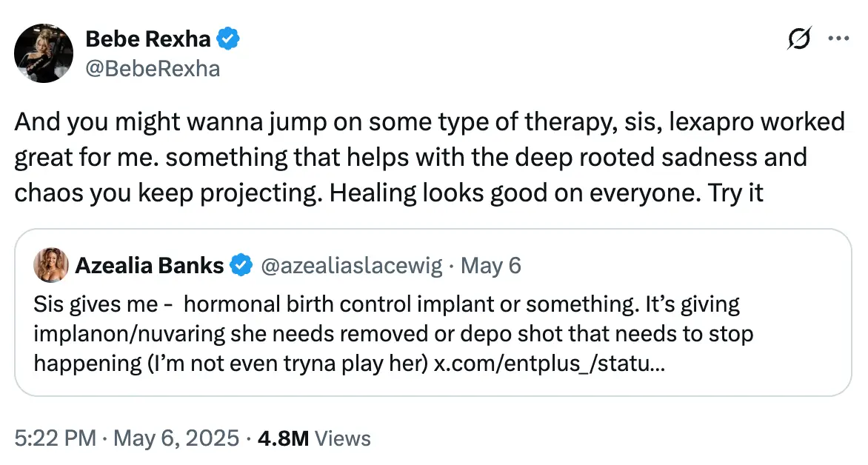
Task: Select the Bebe Rexha display name
Action: [x=148, y=39]
